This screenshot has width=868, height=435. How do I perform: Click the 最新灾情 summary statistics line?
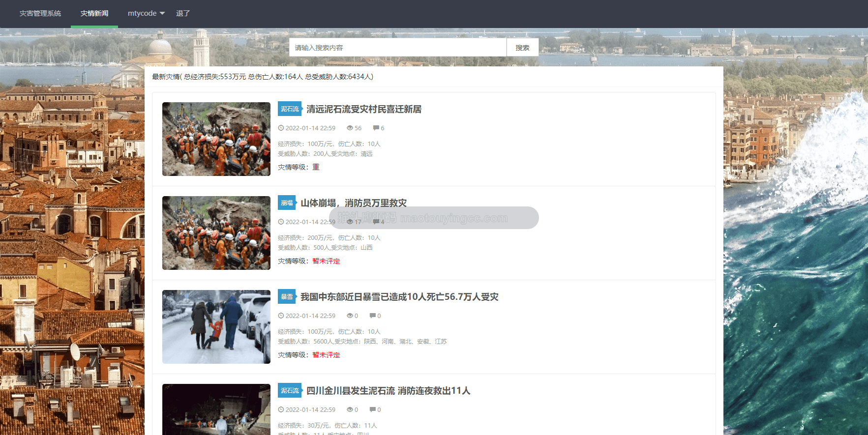(x=263, y=77)
